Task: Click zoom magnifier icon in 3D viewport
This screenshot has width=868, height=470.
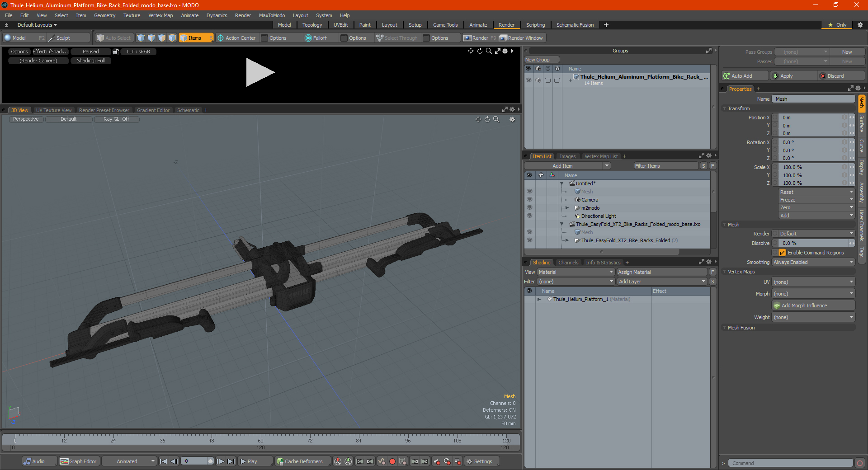Action: click(x=496, y=119)
